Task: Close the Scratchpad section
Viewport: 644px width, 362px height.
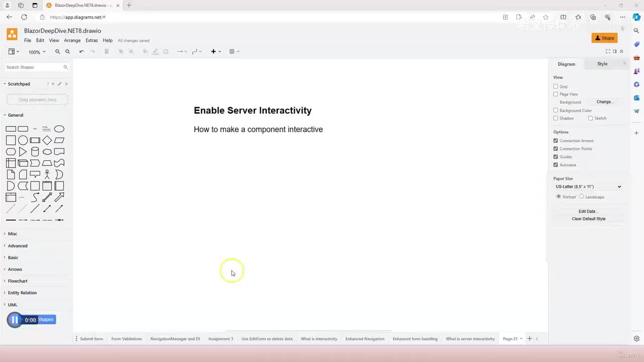Action: pos(66,84)
